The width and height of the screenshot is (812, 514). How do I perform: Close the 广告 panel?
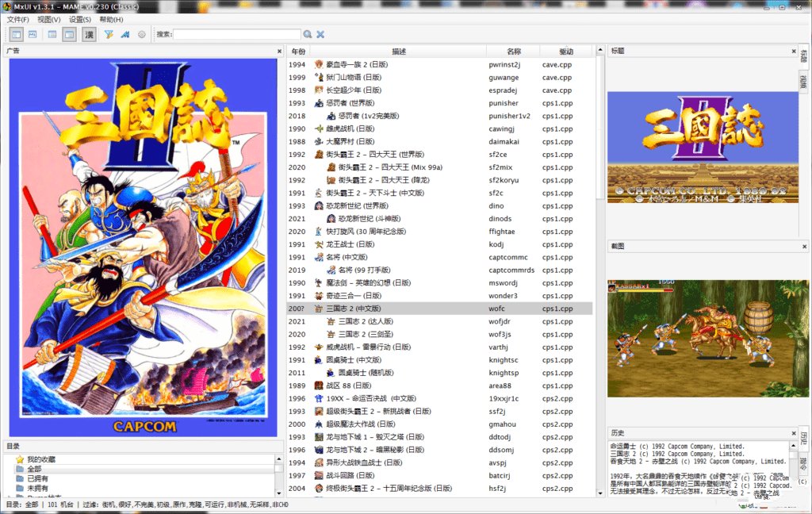[x=279, y=52]
